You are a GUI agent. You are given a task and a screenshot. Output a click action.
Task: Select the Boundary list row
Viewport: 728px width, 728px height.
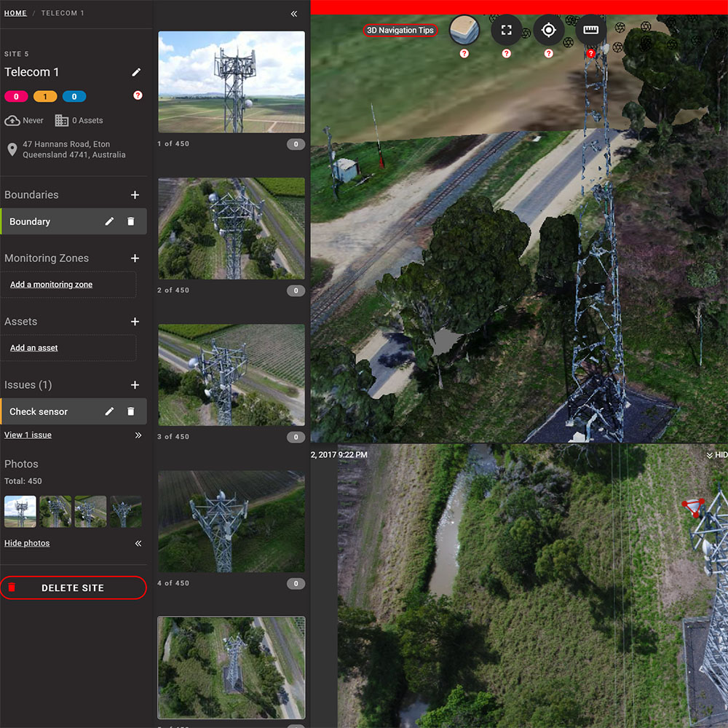coord(74,221)
